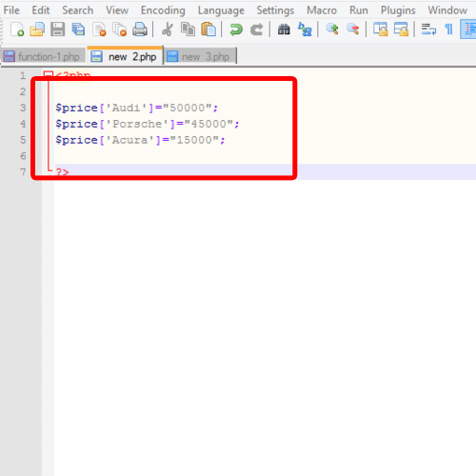Click the Print icon
476x476 pixels.
point(140,30)
